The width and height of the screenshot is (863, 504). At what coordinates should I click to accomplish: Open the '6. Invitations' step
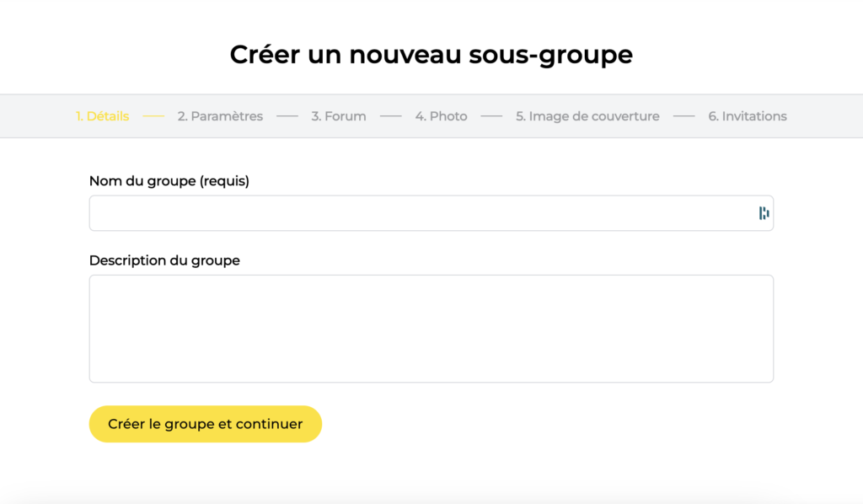pyautogui.click(x=748, y=116)
